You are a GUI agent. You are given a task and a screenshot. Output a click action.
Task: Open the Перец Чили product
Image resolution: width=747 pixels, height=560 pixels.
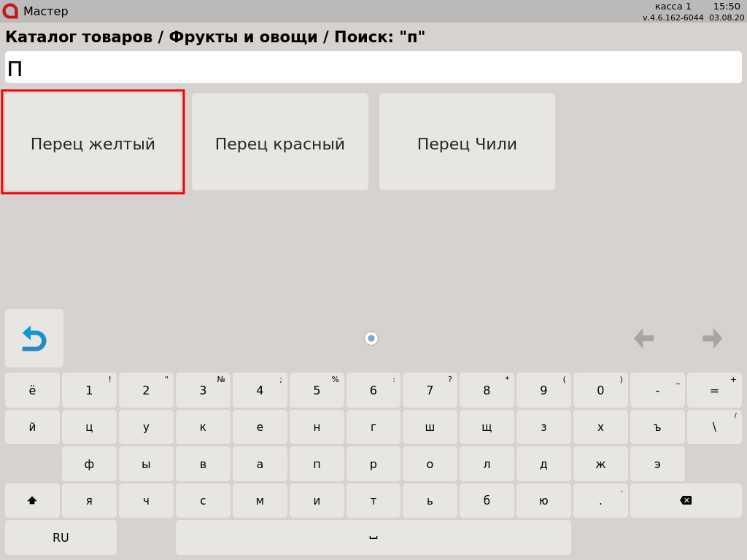[467, 142]
